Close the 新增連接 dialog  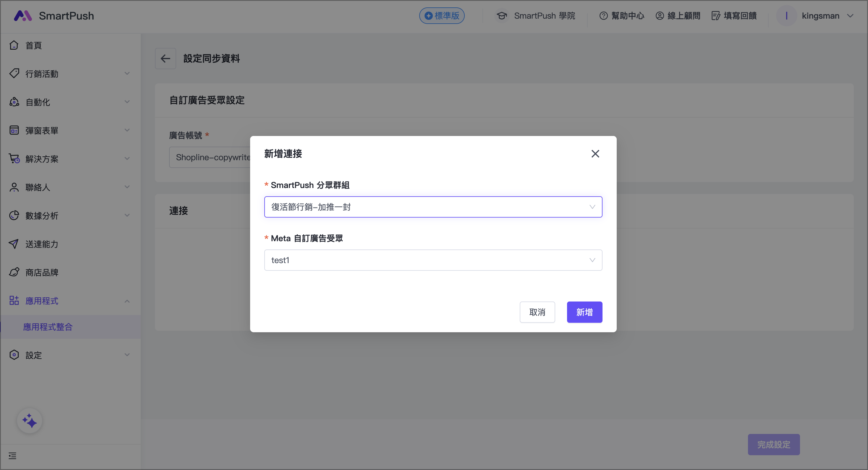(x=595, y=154)
